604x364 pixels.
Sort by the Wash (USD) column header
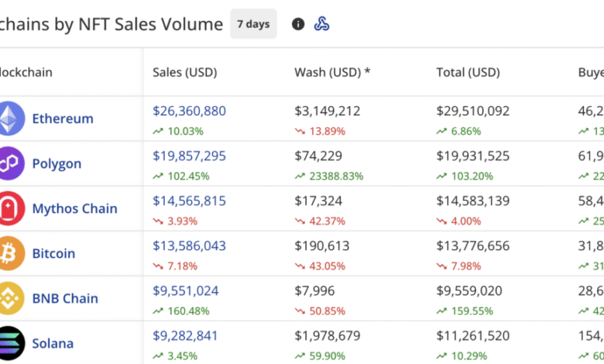[x=332, y=73]
